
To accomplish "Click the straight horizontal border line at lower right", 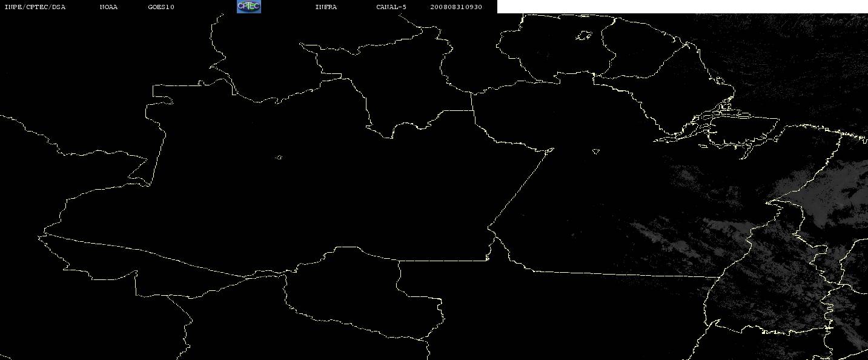I will 624,274.
